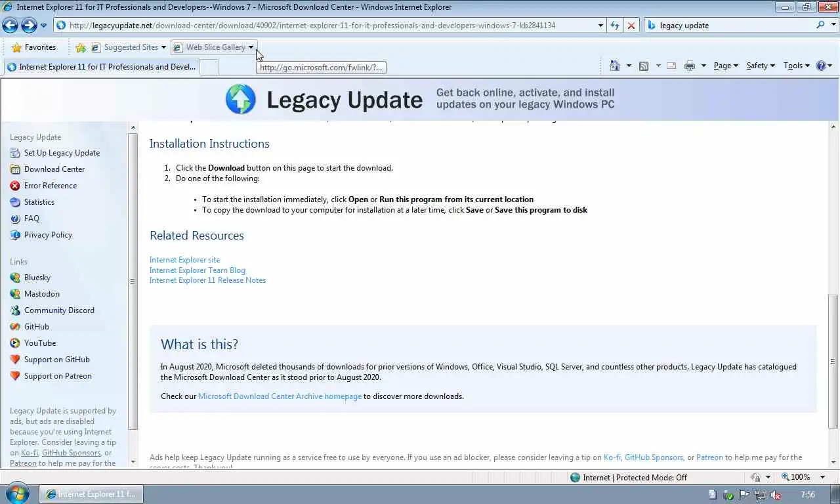Expand the Help button dropdown arrow
The height and width of the screenshot is (504, 840).
pos(830,66)
